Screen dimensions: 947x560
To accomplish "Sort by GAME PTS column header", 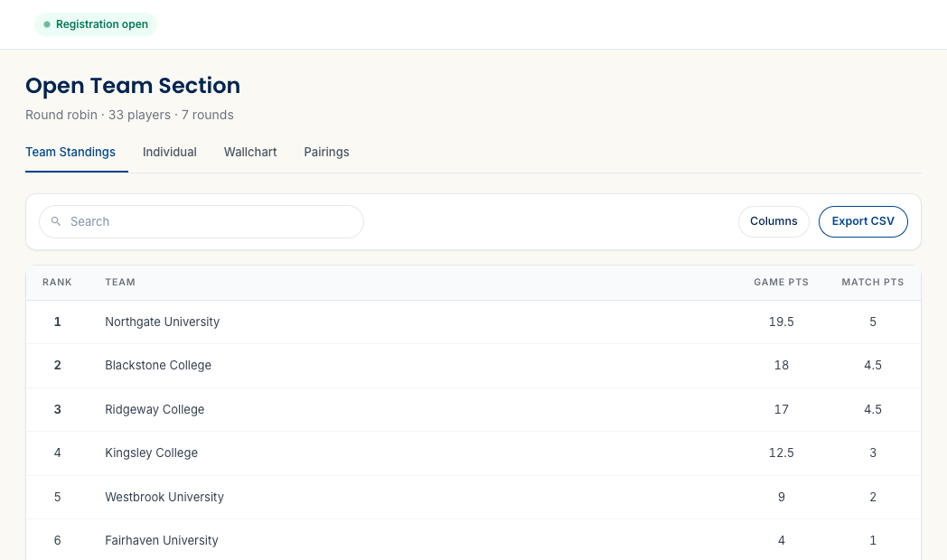I will (781, 283).
